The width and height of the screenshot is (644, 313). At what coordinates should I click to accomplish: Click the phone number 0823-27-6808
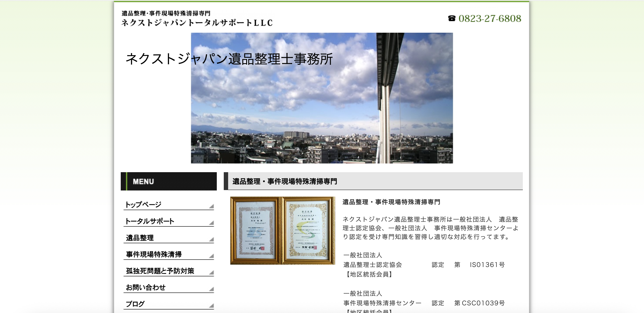tap(490, 19)
